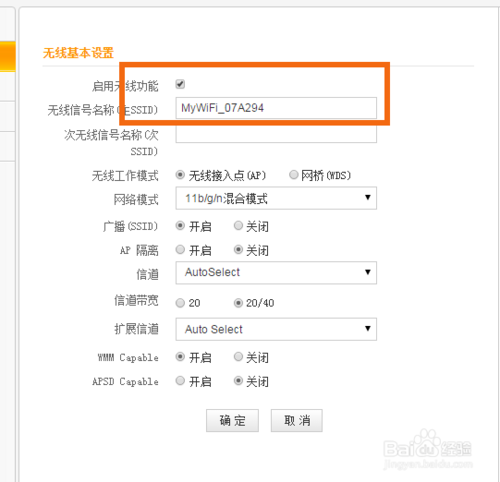
Task: Click the 确定 button
Action: point(232,420)
